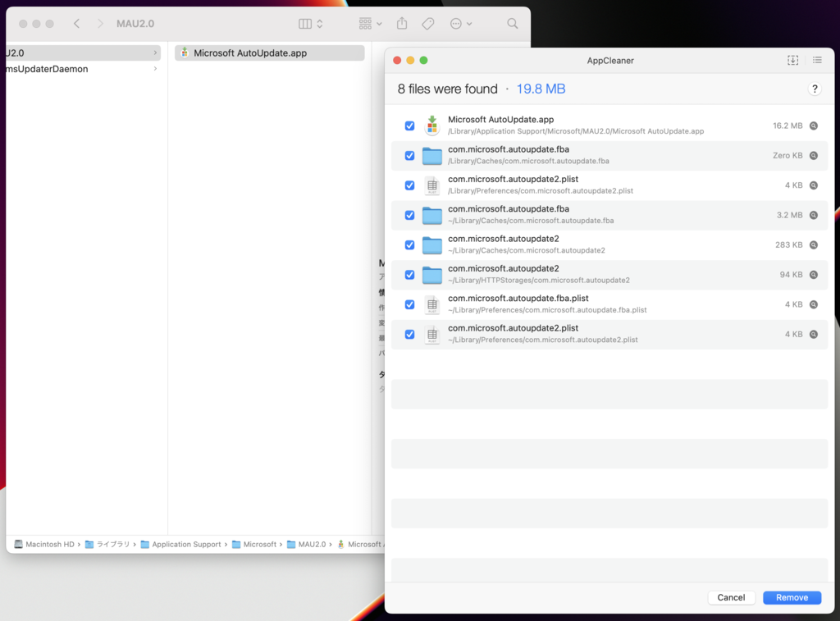Click the list view icon in AppCleaner's title bar
Image resolution: width=840 pixels, height=621 pixels.
tap(817, 60)
